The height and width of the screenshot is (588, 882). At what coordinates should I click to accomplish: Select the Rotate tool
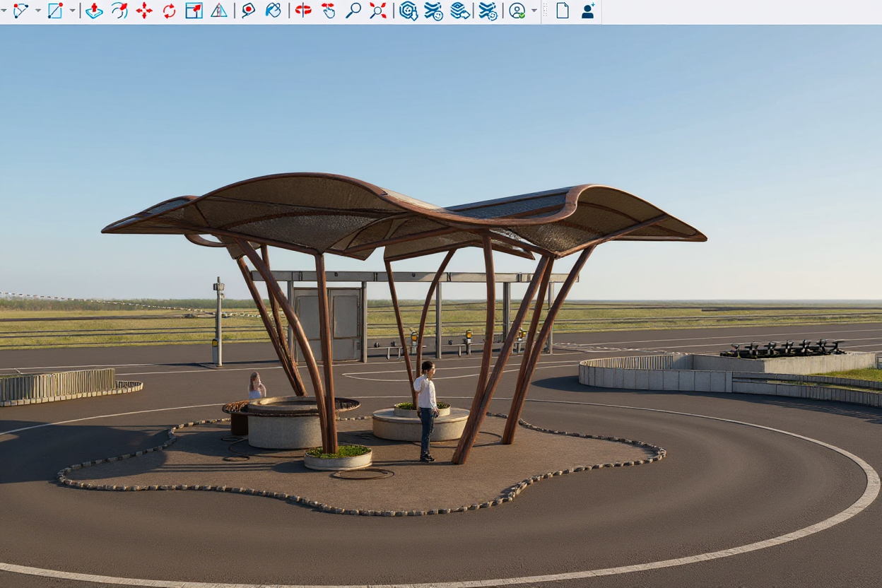pyautogui.click(x=169, y=11)
